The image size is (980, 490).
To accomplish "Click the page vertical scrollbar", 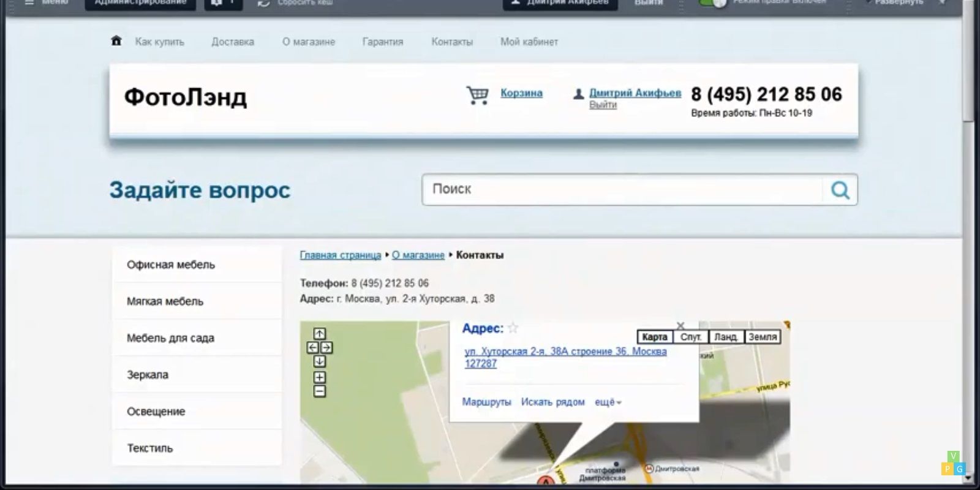I will [968, 61].
